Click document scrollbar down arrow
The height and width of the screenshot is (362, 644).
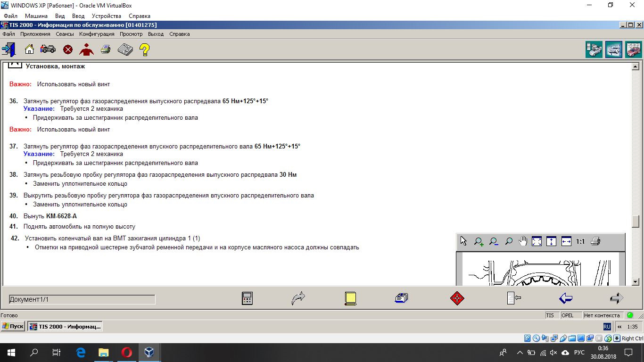[635, 281]
